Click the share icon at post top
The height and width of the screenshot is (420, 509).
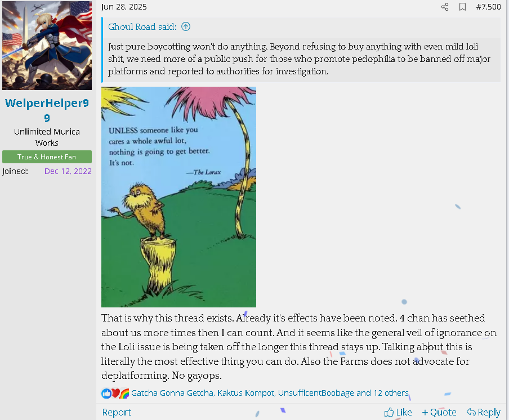[445, 7]
